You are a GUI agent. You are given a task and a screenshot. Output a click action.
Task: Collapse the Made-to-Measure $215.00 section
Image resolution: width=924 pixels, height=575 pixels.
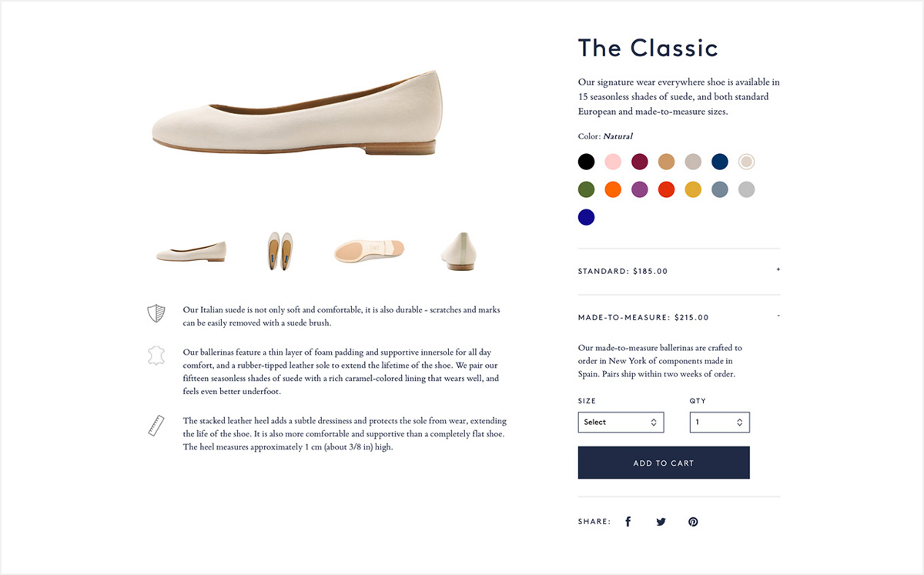click(x=778, y=316)
